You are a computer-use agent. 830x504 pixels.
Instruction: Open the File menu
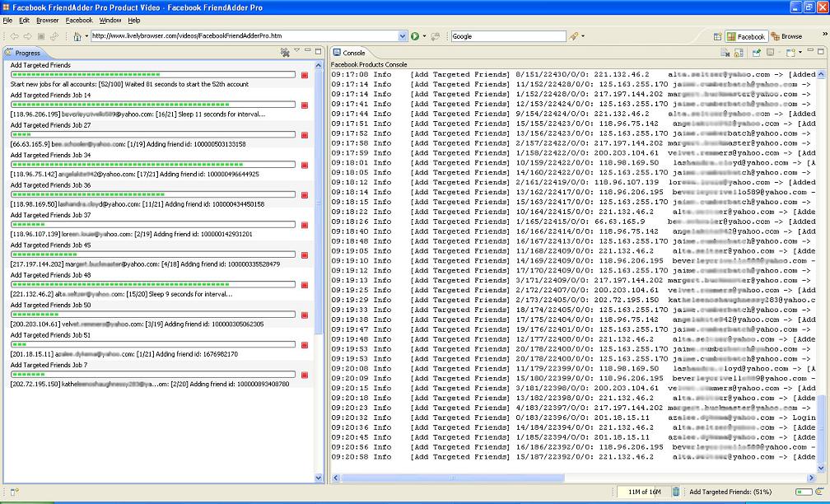point(7,21)
